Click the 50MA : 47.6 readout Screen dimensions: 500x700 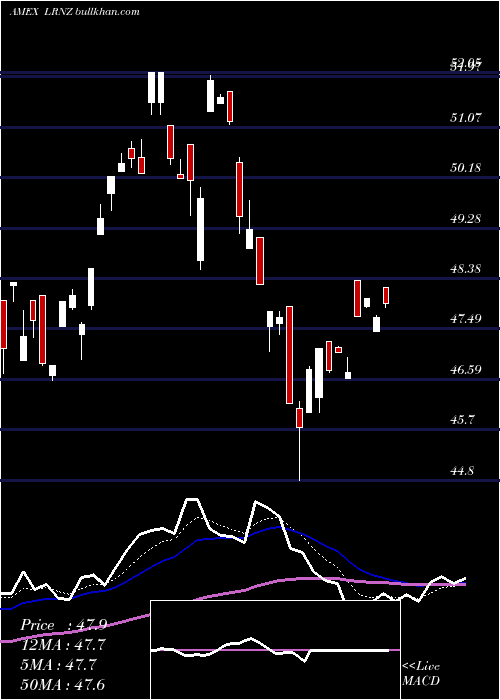pyautogui.click(x=63, y=685)
